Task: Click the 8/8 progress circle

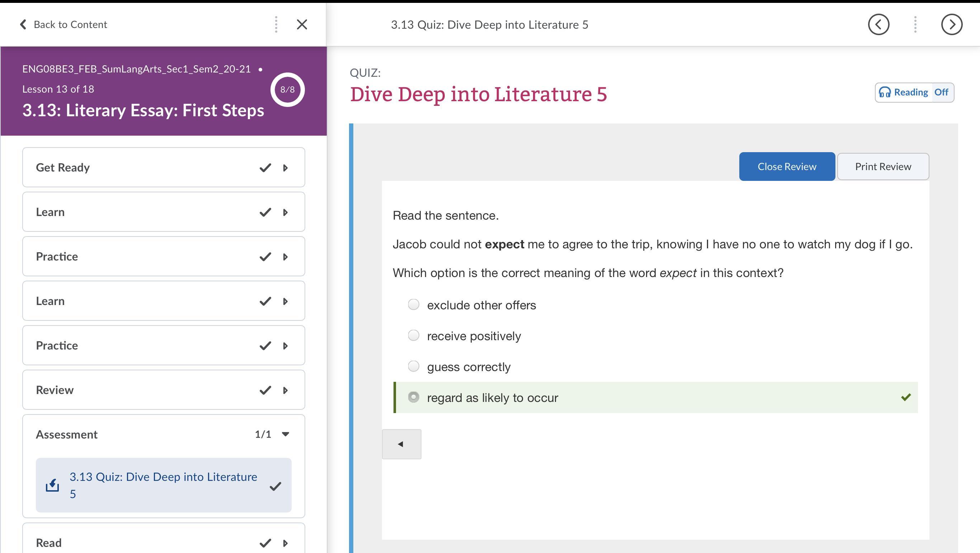Action: [287, 90]
